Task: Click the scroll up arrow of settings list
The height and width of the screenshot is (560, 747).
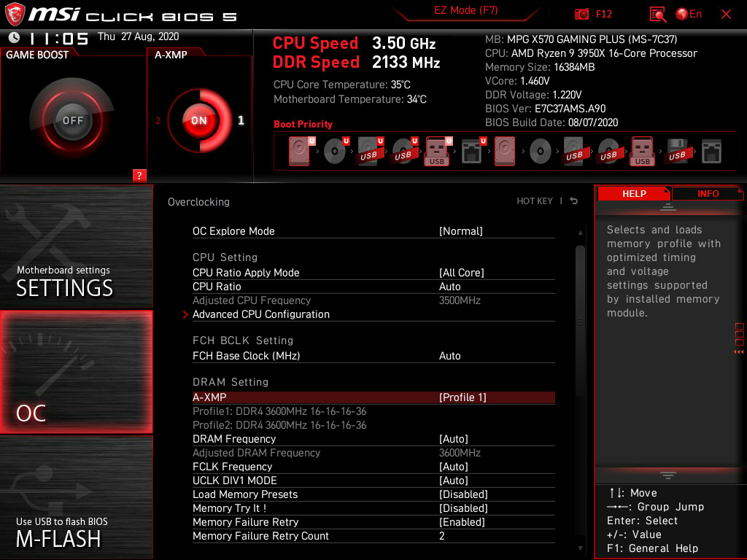Action: 580,233
